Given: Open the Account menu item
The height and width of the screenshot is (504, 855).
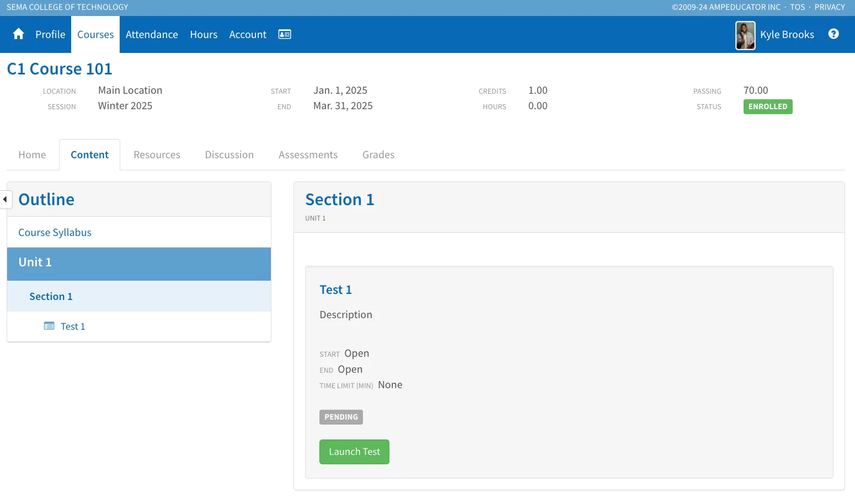Looking at the screenshot, I should [x=248, y=34].
